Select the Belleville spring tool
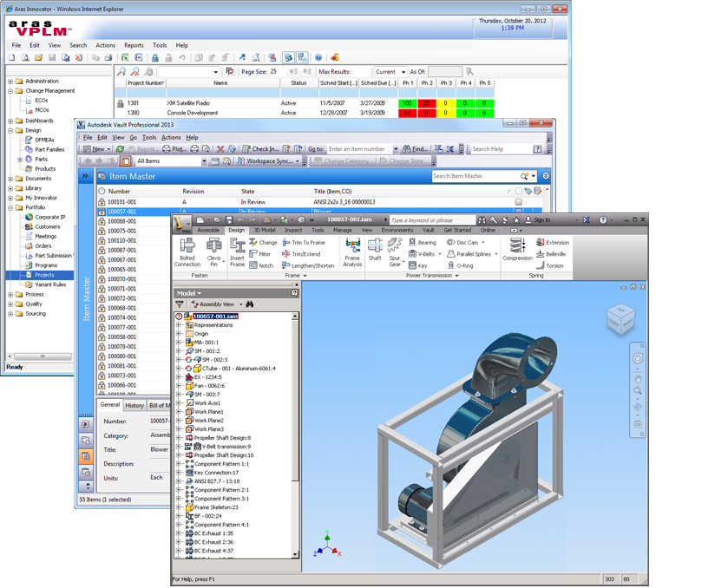 [551, 254]
